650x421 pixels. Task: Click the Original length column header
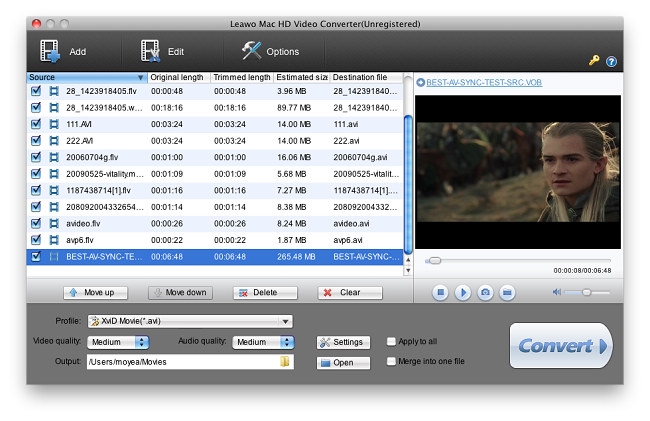[179, 77]
